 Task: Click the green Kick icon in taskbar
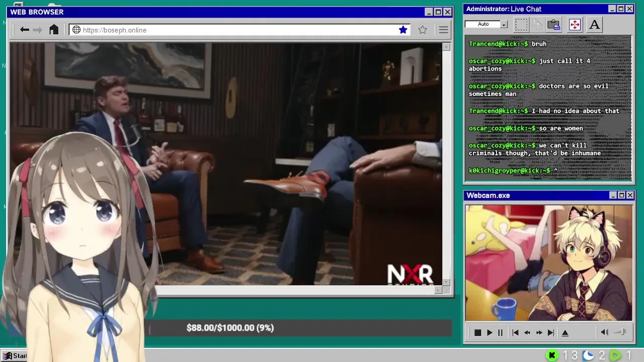pos(552,355)
